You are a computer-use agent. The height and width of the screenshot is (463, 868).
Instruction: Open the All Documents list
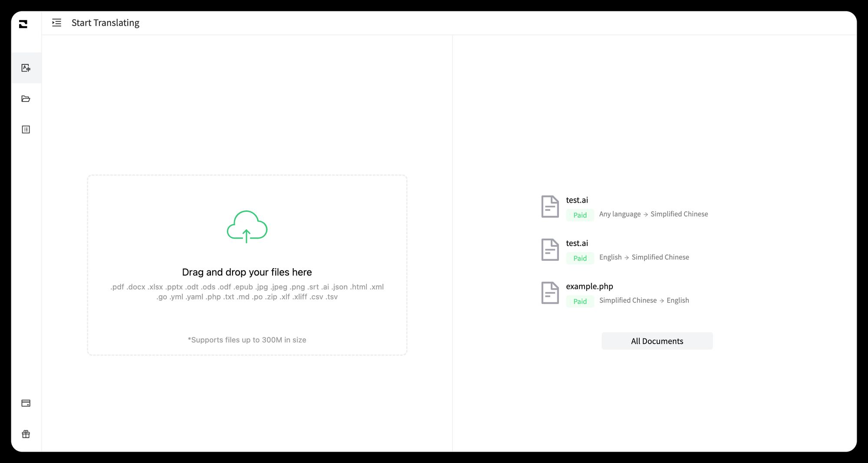coord(657,341)
